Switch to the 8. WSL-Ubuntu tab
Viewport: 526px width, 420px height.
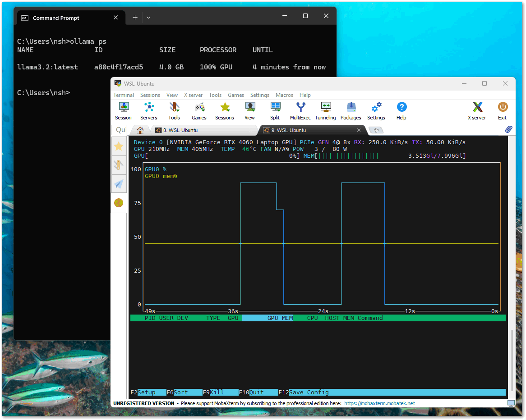180,130
